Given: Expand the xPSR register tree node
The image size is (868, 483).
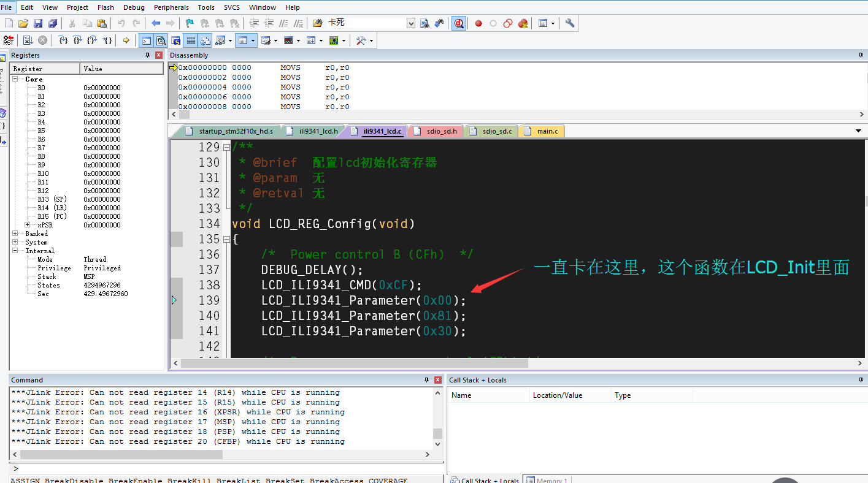Looking at the screenshot, I should tap(28, 225).
